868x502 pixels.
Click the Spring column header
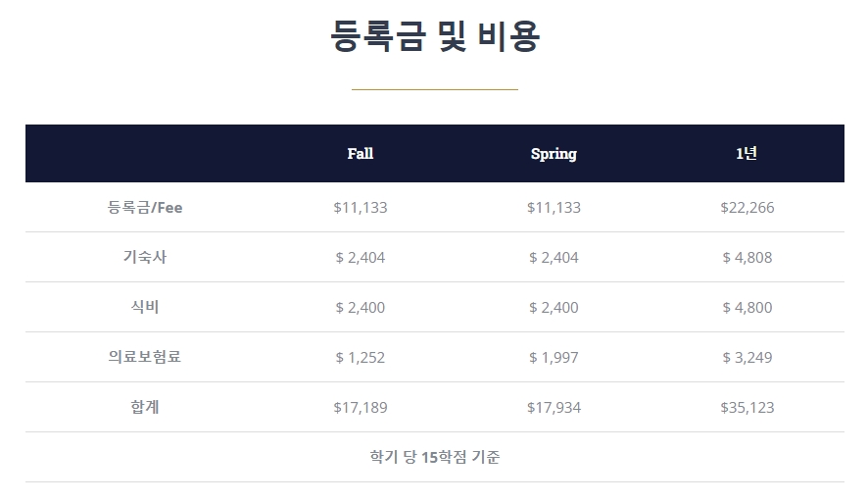(x=554, y=154)
